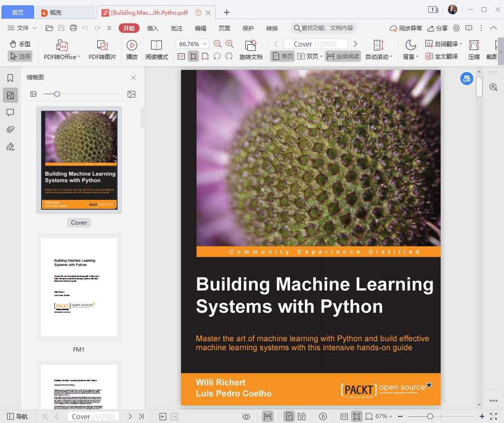The height and width of the screenshot is (423, 504).
Task: Open comments panel icon in sidebar
Action: coord(10,112)
